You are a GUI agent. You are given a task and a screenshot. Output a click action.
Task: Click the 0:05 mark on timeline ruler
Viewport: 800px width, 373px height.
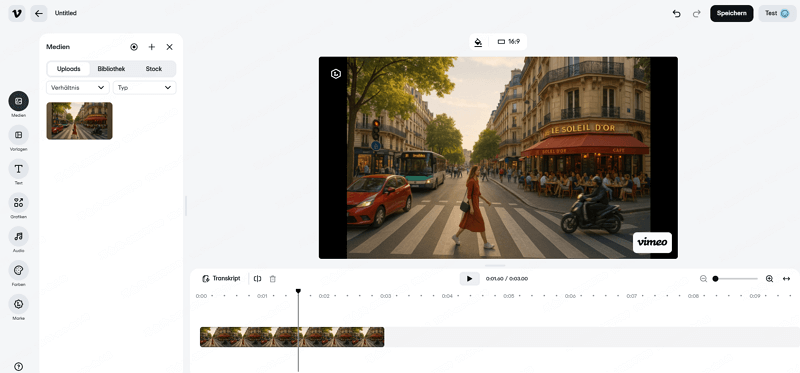tap(509, 296)
